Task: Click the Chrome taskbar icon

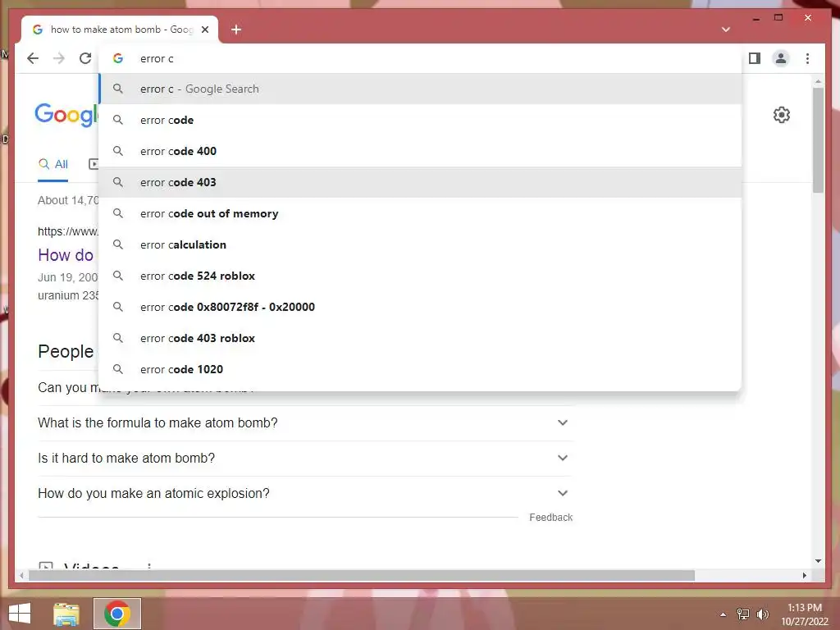Action: click(x=116, y=614)
